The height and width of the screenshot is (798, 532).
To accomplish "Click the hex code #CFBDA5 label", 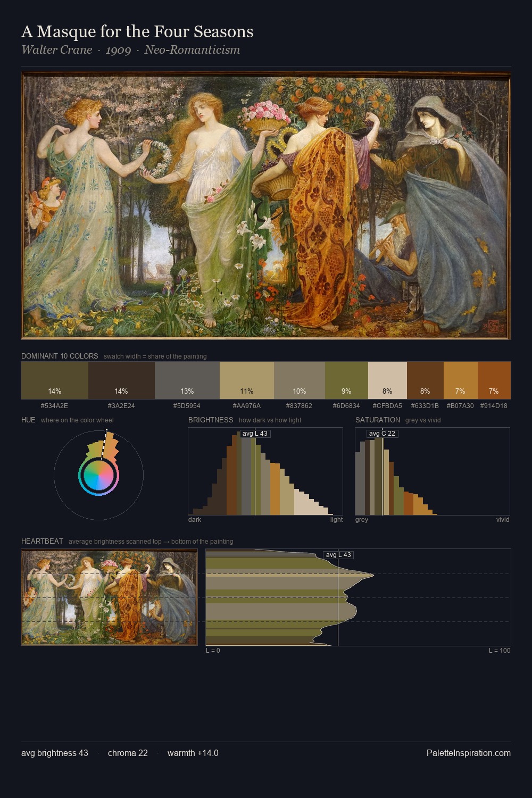I will tap(387, 406).
